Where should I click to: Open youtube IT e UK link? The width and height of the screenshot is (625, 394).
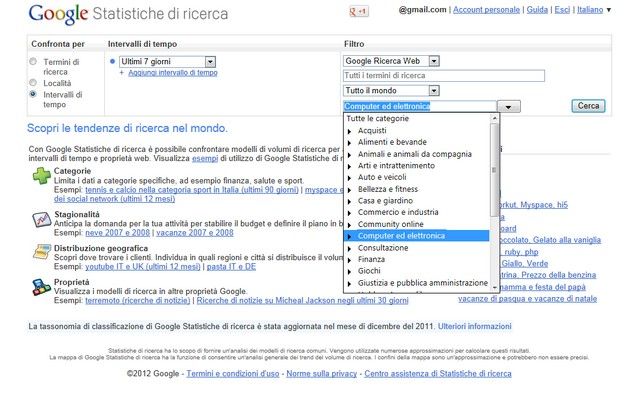(143, 266)
